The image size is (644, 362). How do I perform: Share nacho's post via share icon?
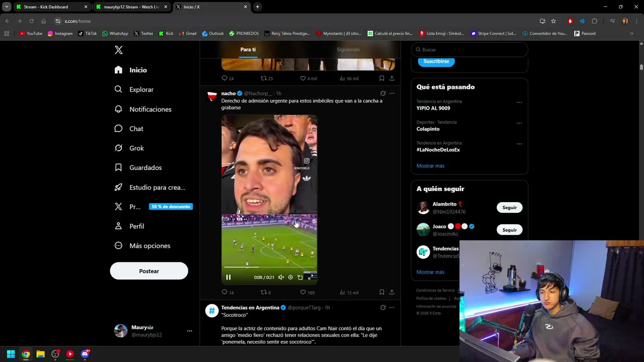392,292
